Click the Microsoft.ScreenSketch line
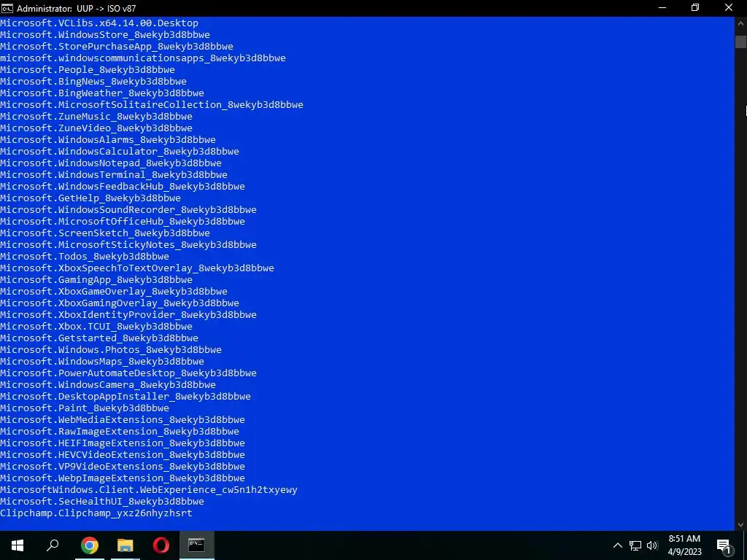747x560 pixels. click(x=105, y=233)
